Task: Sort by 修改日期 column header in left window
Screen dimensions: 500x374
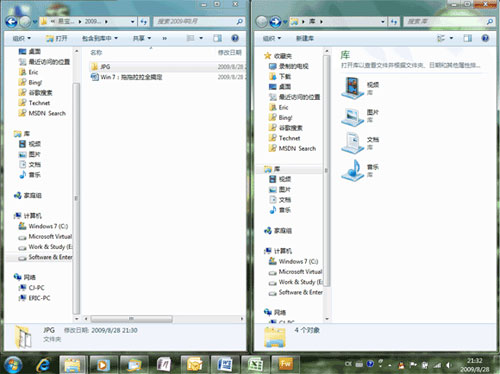Action: (230, 53)
